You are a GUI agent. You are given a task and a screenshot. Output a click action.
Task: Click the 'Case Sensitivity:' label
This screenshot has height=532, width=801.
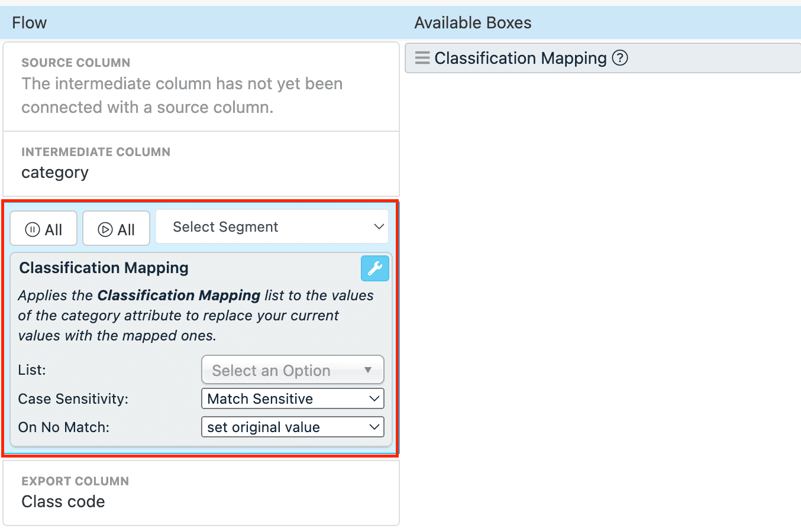click(73, 398)
